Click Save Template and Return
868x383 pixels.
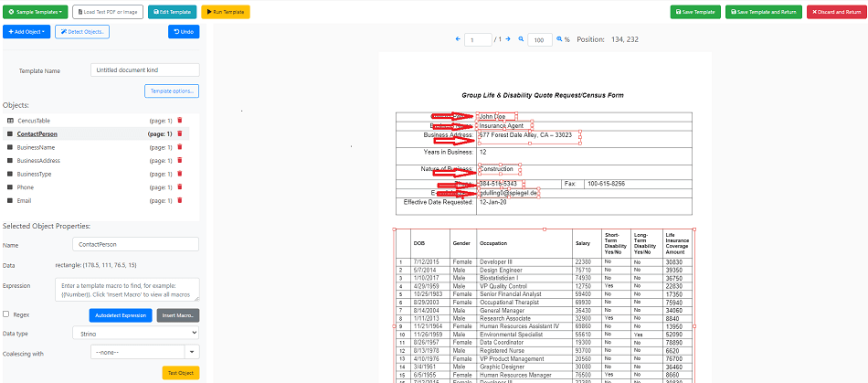tap(764, 12)
